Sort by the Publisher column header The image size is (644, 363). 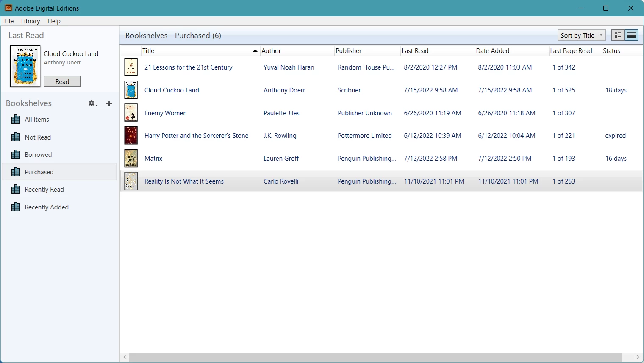click(x=367, y=50)
